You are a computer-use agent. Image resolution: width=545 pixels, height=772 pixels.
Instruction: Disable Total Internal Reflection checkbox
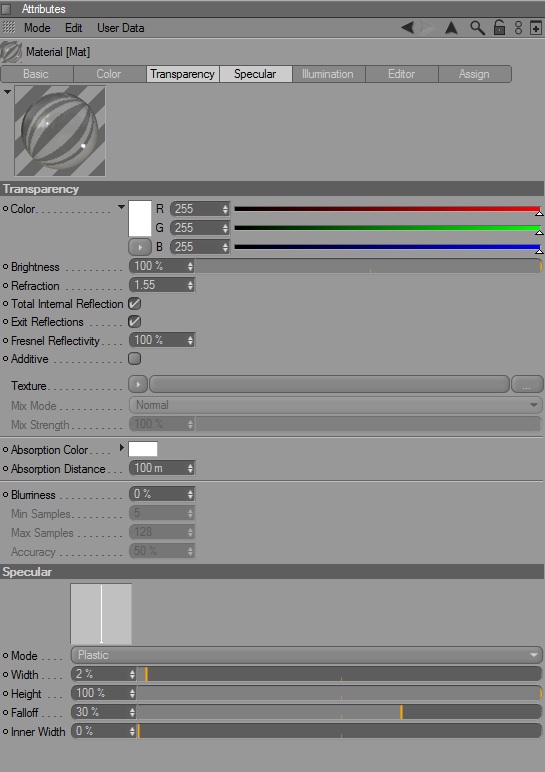134,303
